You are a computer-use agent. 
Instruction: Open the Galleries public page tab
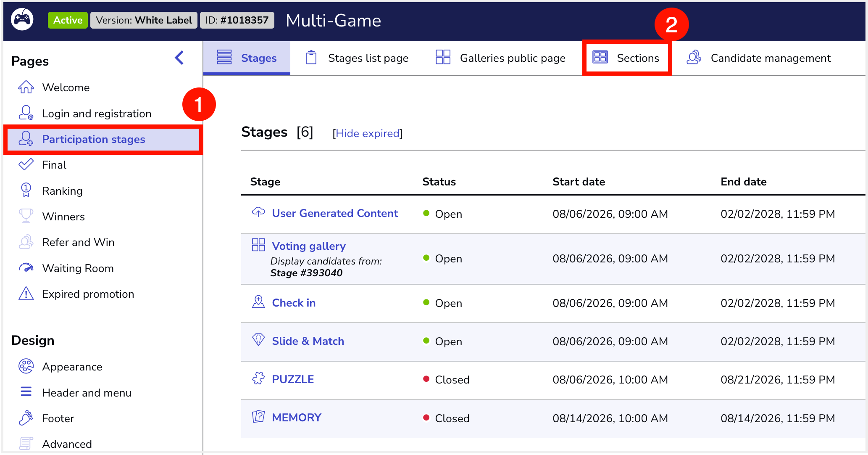[501, 58]
